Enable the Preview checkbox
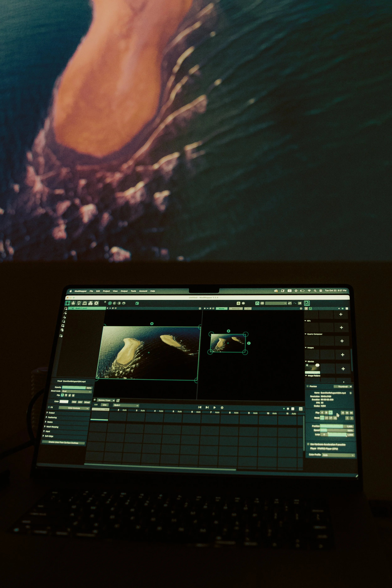 click(x=307, y=386)
